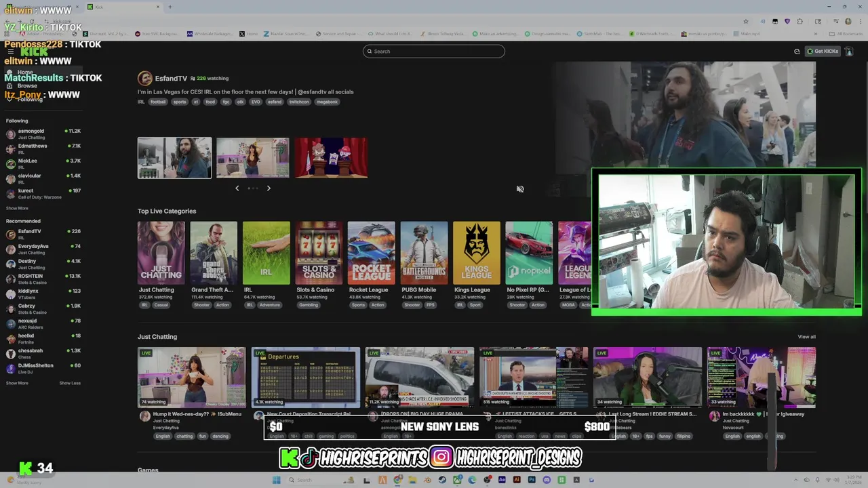Advance the featured carousel with next arrow
This screenshot has width=868, height=488.
[269, 188]
